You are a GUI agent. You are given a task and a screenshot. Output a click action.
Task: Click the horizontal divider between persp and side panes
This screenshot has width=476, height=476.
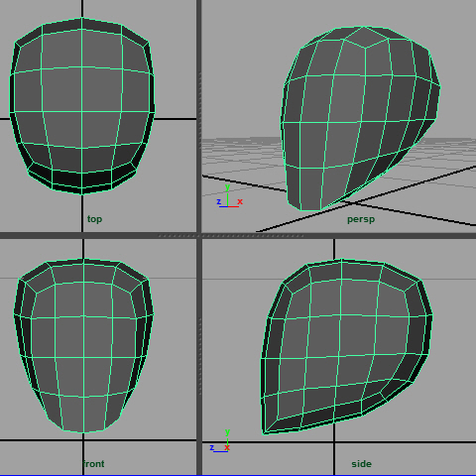339,235
